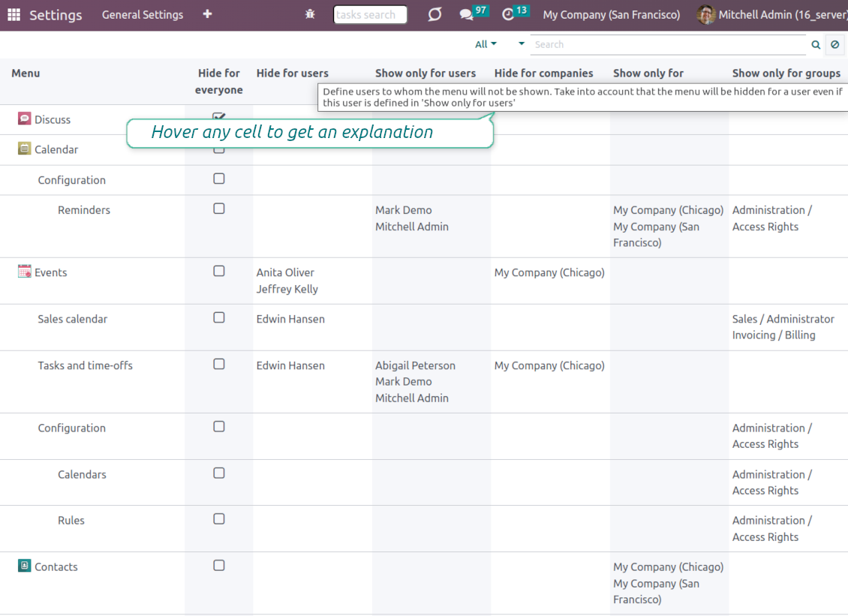Click the Discuss app icon
Screen dimensions: 848x616
(x=24, y=119)
